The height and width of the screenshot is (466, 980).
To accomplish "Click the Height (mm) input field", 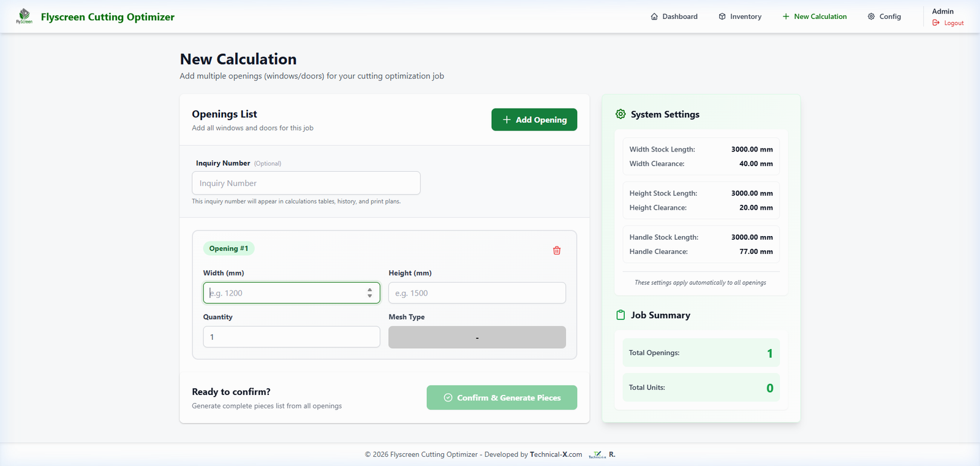I will [x=477, y=293].
